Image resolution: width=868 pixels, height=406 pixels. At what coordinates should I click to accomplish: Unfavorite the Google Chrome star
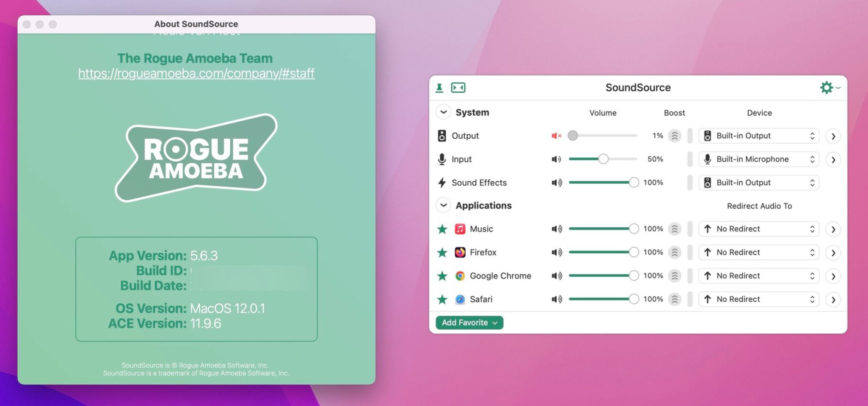[x=442, y=276]
